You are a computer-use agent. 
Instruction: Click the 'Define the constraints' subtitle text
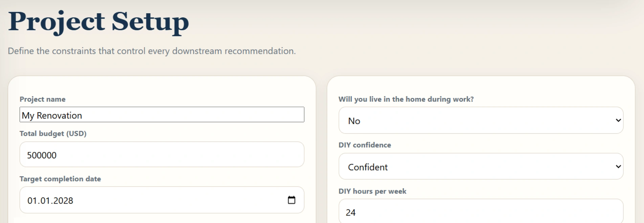click(152, 51)
